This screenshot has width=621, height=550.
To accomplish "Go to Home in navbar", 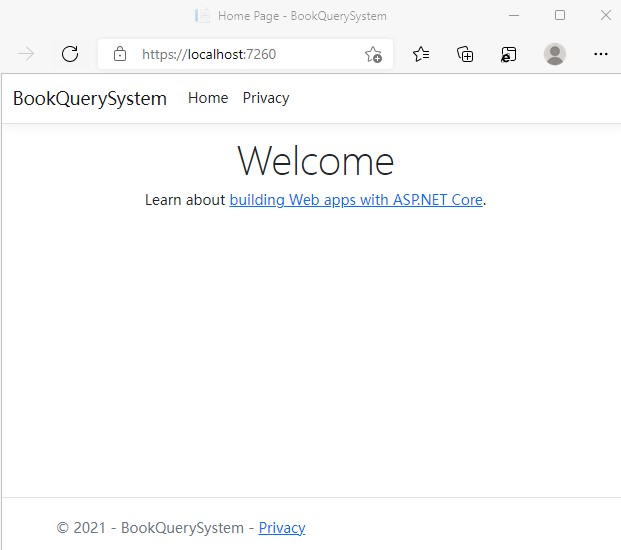I will (x=208, y=98).
